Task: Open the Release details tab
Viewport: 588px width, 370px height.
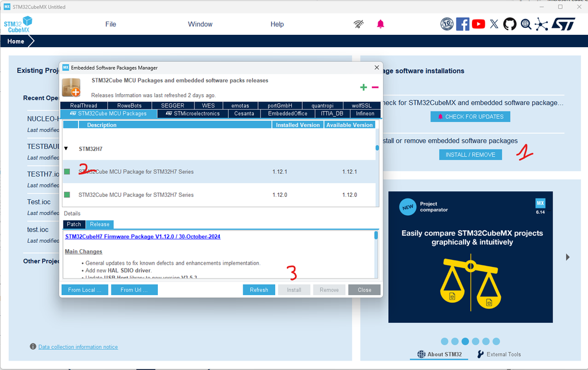Action: point(100,224)
